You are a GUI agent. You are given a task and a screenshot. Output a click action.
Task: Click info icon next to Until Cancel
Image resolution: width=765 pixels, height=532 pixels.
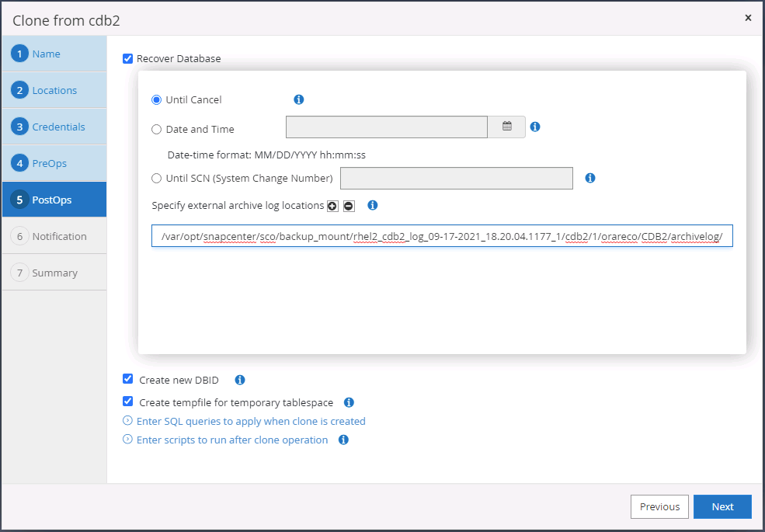(299, 100)
